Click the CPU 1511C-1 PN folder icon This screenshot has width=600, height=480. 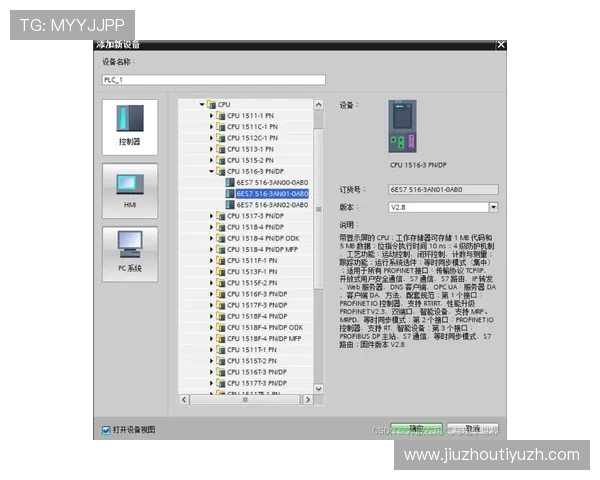pyautogui.click(x=220, y=126)
